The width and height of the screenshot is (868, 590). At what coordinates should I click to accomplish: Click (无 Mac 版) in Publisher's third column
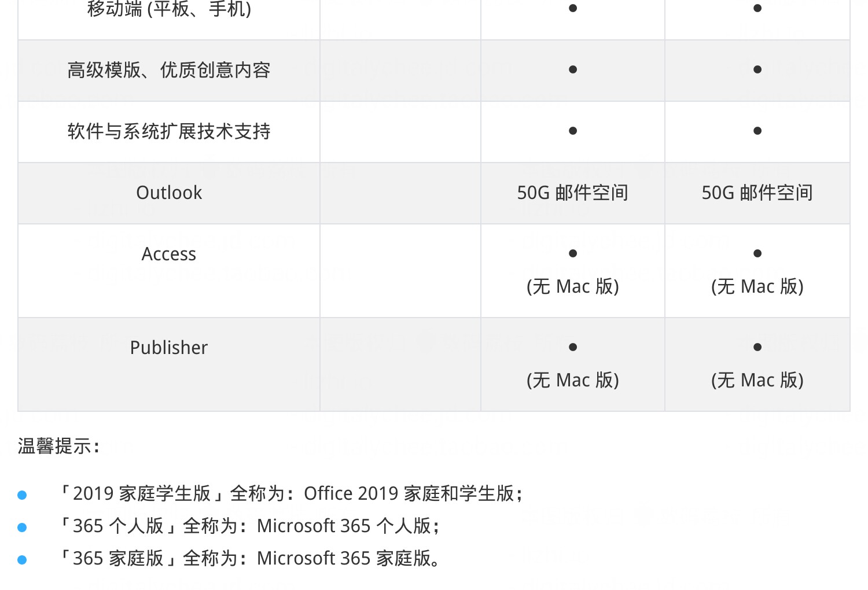[573, 380]
